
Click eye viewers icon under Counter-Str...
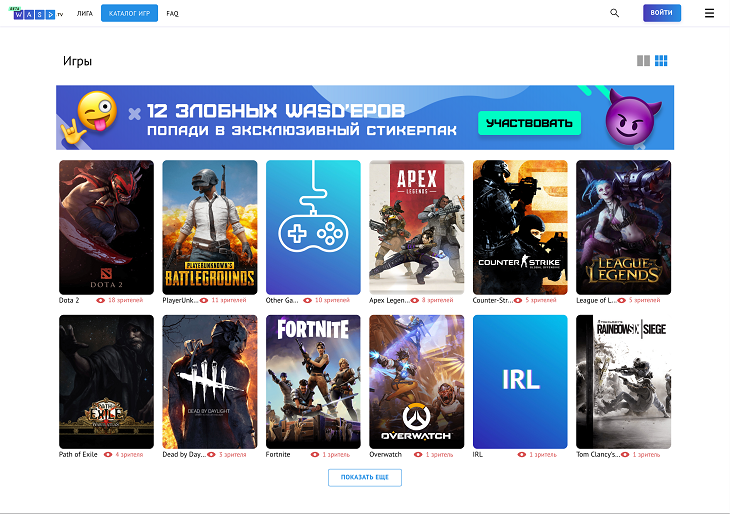[518, 300]
